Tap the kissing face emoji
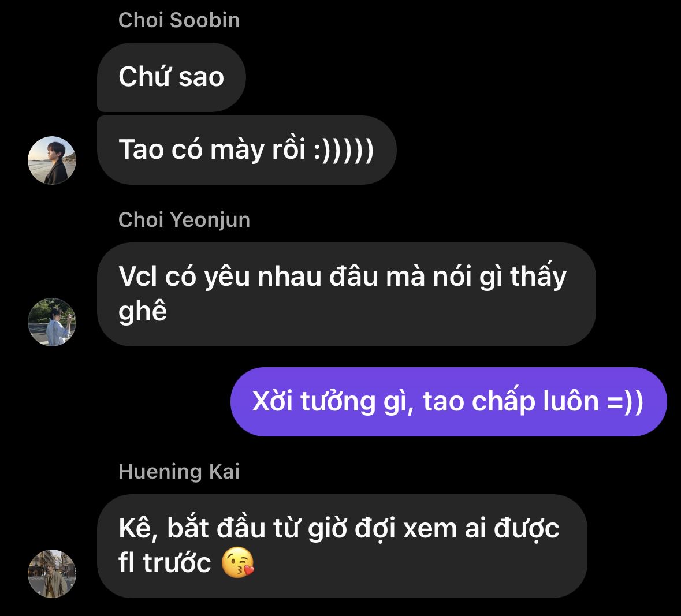The width and height of the screenshot is (681, 616). click(x=237, y=563)
